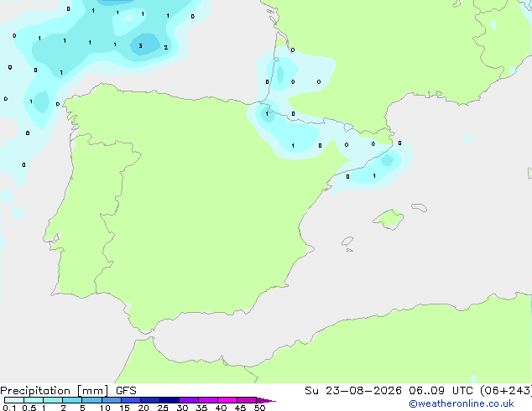Select the 40–45 mm magenta legend swatch

[x=227, y=400]
